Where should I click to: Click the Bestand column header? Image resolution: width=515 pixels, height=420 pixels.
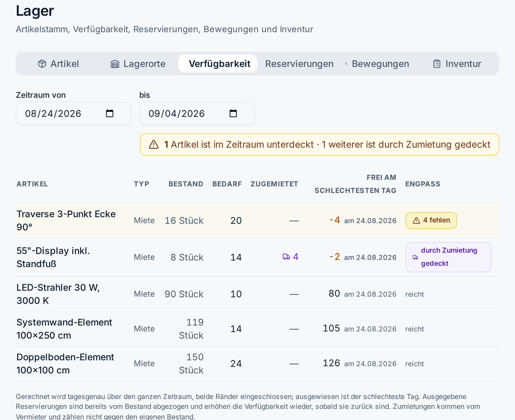coord(186,184)
